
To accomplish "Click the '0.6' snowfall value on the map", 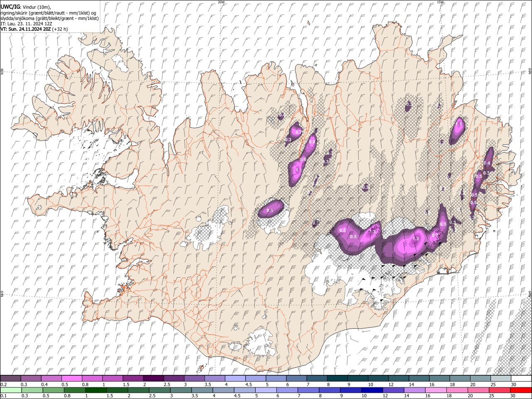I will [x=303, y=160].
